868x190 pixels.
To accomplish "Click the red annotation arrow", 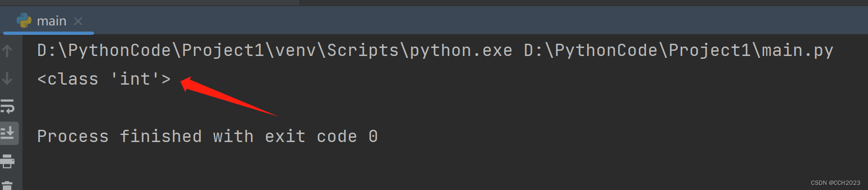I will [x=229, y=96].
